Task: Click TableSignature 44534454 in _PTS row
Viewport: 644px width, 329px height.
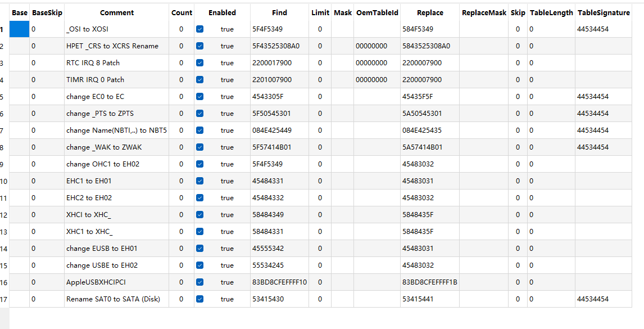Action: tap(592, 114)
